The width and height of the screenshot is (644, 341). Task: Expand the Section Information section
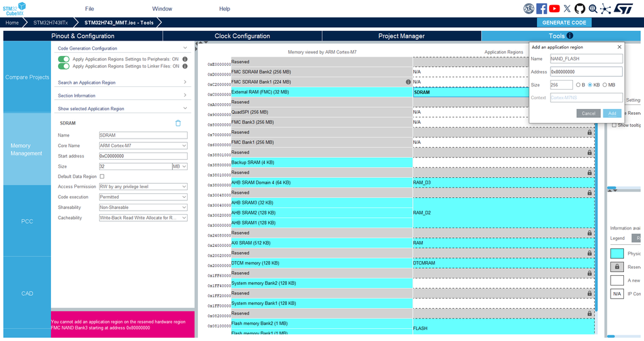122,95
